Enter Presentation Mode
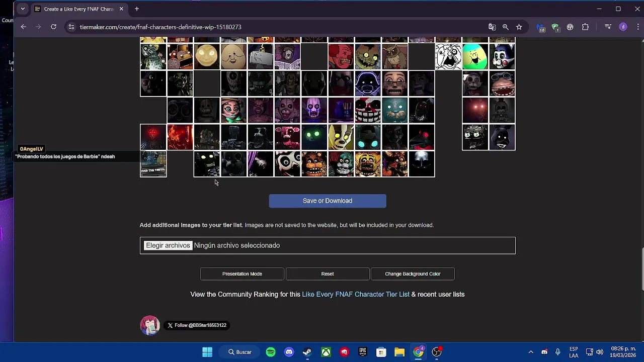Image resolution: width=644 pixels, height=362 pixels. pos(242,274)
